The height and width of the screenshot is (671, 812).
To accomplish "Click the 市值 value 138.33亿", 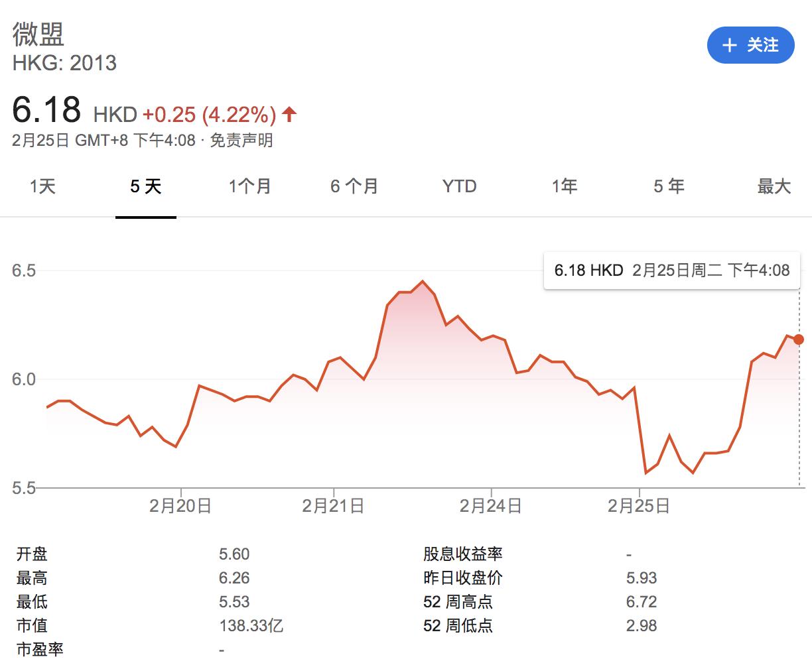I will tap(251, 625).
